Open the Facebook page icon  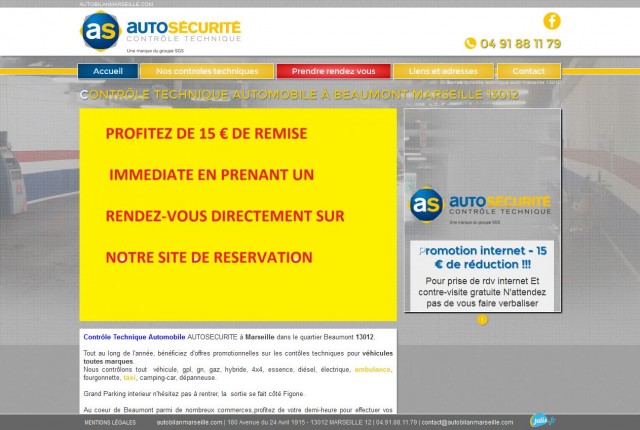pos(551,21)
